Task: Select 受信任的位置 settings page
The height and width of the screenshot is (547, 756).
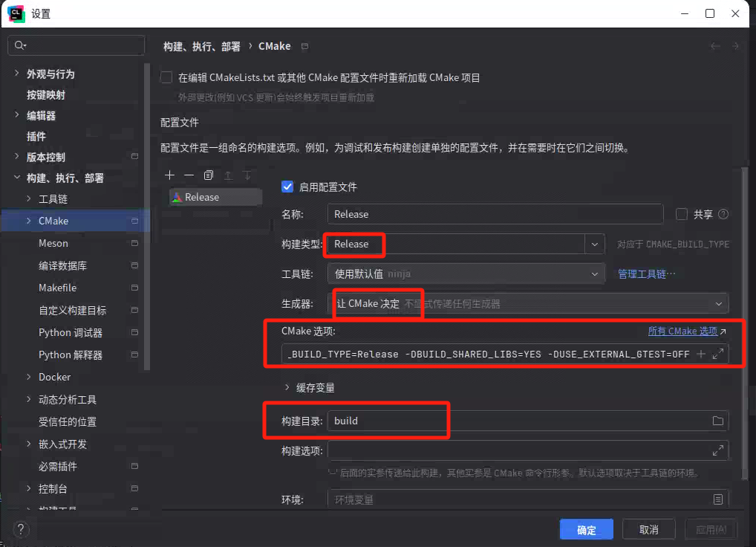Action: [x=68, y=421]
